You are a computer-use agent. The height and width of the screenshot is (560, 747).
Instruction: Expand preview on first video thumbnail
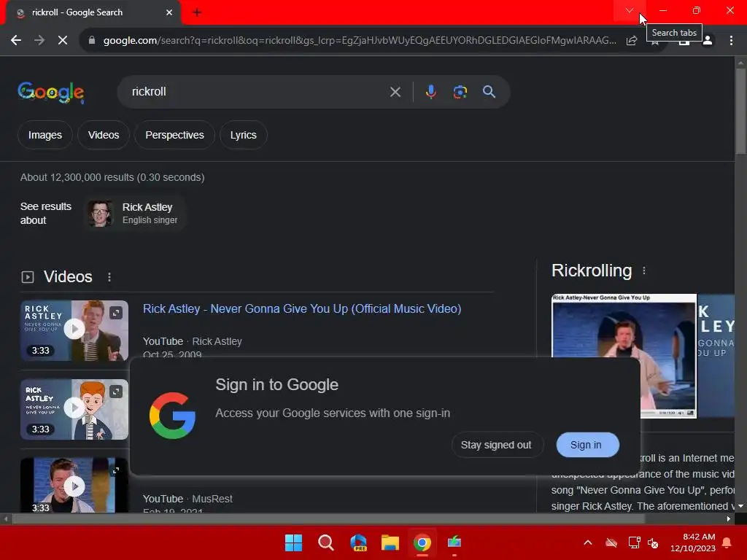tap(116, 313)
